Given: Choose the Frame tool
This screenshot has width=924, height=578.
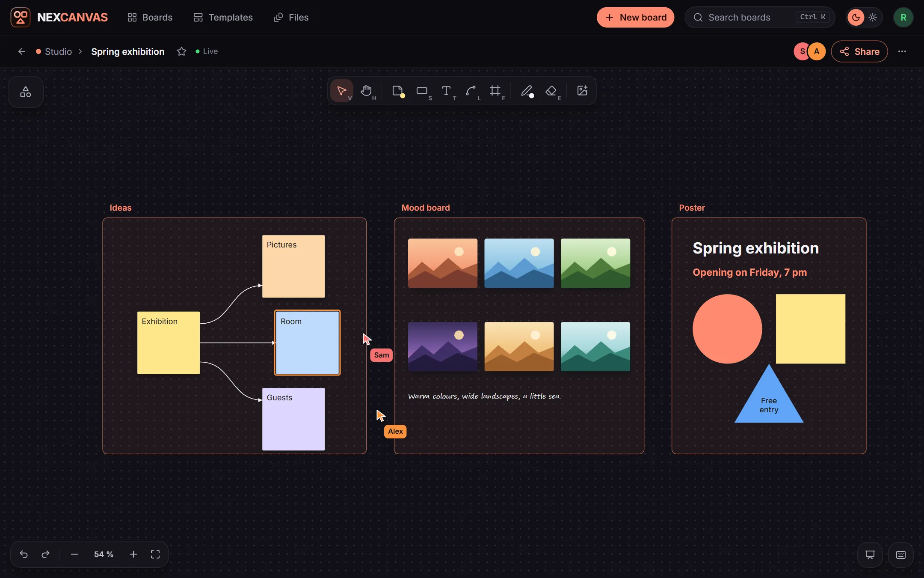Looking at the screenshot, I should 495,91.
